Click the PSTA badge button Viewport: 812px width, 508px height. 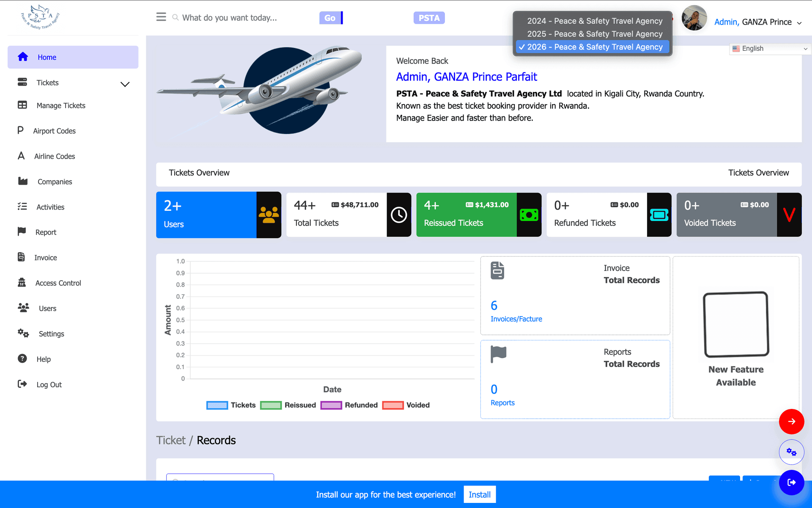pos(429,18)
